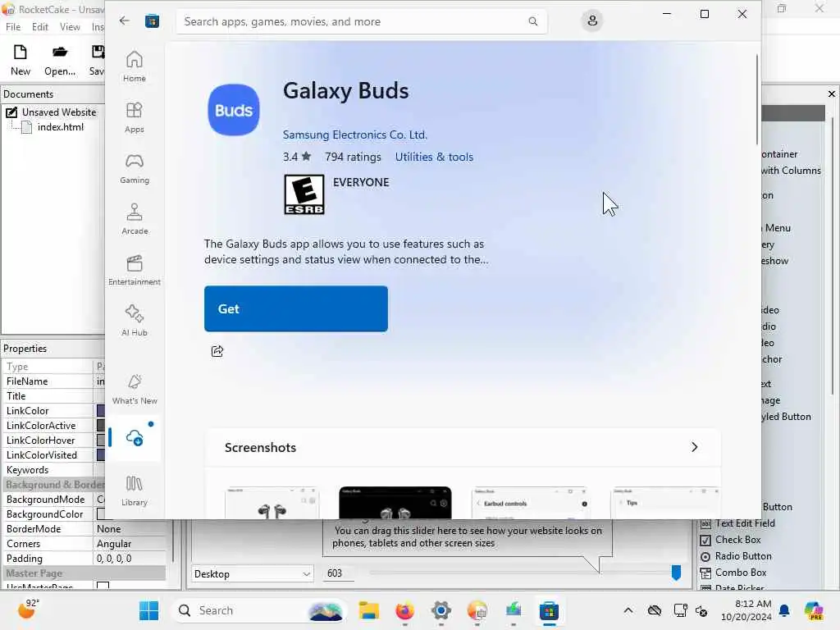Click Microsoft Store taskbar icon
This screenshot has width=840, height=630.
(549, 610)
